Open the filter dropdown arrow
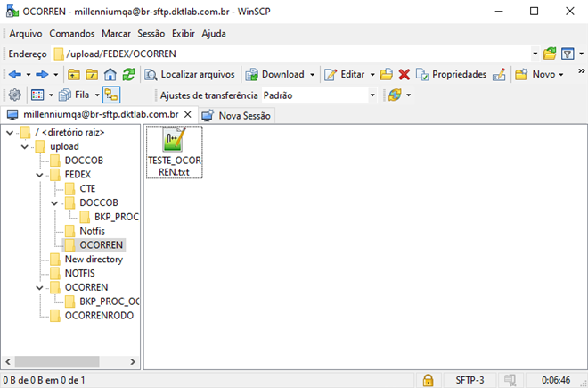 [581, 54]
